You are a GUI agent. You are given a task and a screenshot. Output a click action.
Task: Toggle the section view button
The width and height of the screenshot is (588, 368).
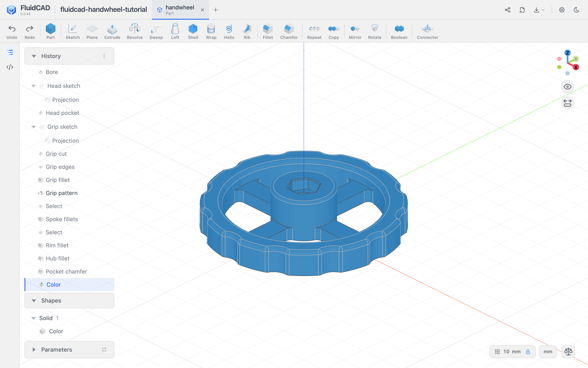(x=567, y=103)
